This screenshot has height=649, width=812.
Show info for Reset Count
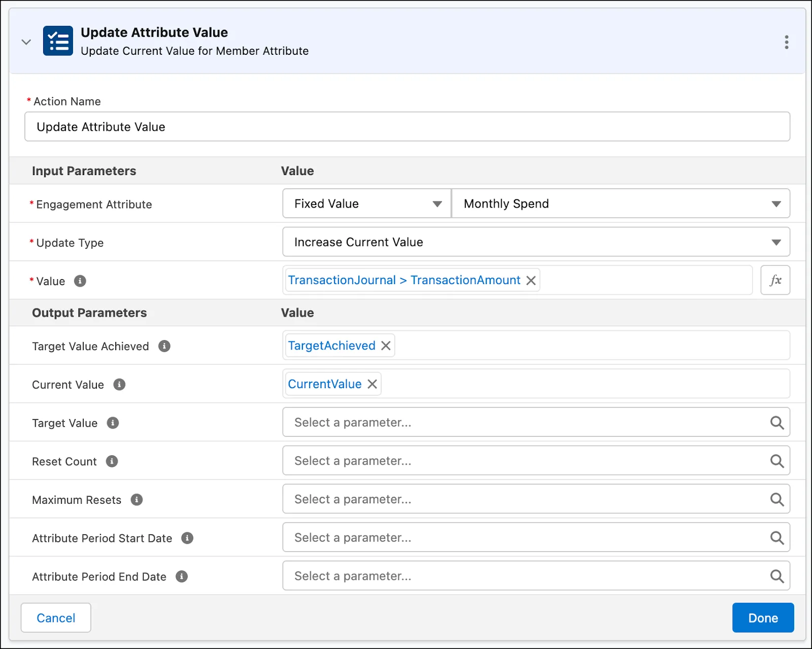tap(112, 461)
